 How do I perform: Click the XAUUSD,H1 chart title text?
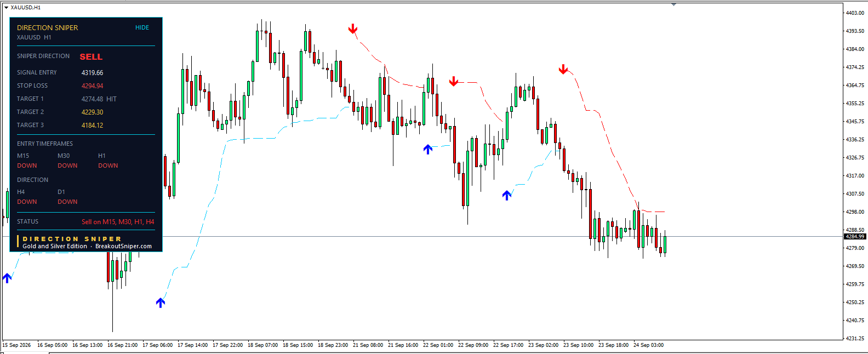click(26, 8)
